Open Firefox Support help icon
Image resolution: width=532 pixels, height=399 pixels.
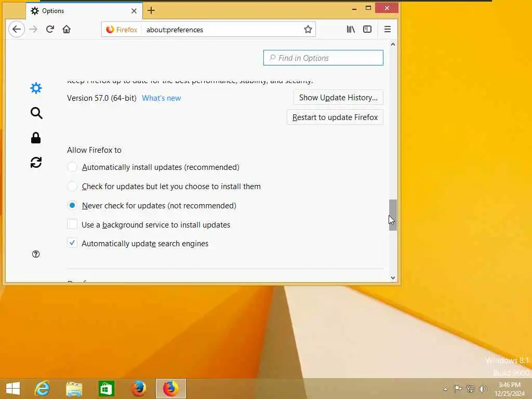click(x=36, y=254)
